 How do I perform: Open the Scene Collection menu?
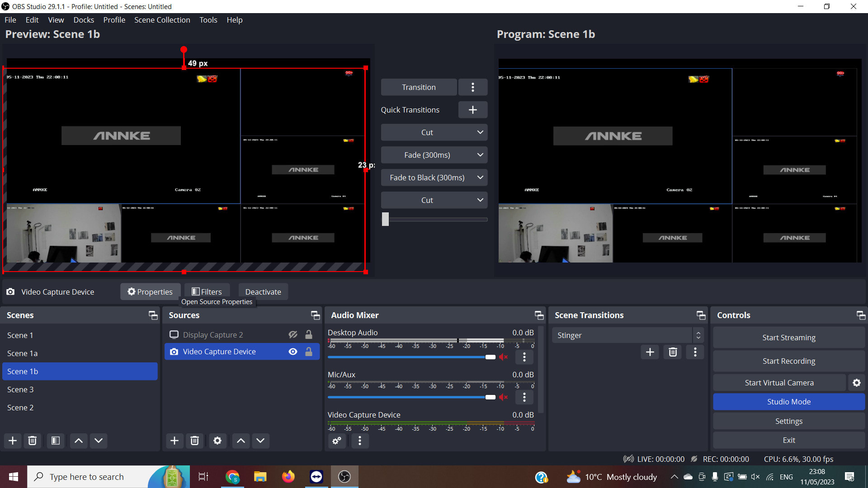click(162, 20)
